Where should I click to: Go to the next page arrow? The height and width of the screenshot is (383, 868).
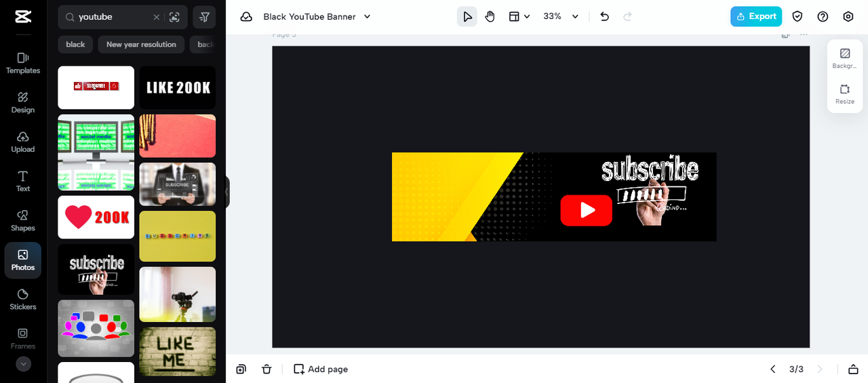(820, 369)
